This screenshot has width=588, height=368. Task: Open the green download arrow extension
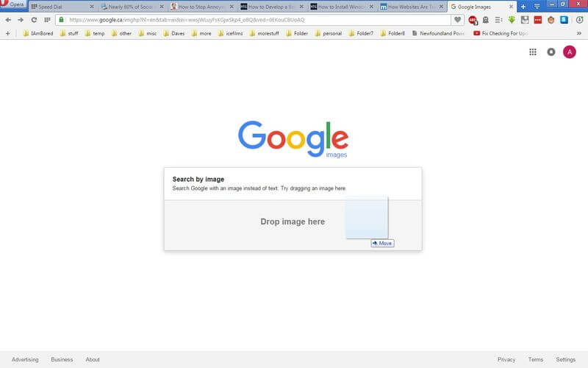pos(512,20)
